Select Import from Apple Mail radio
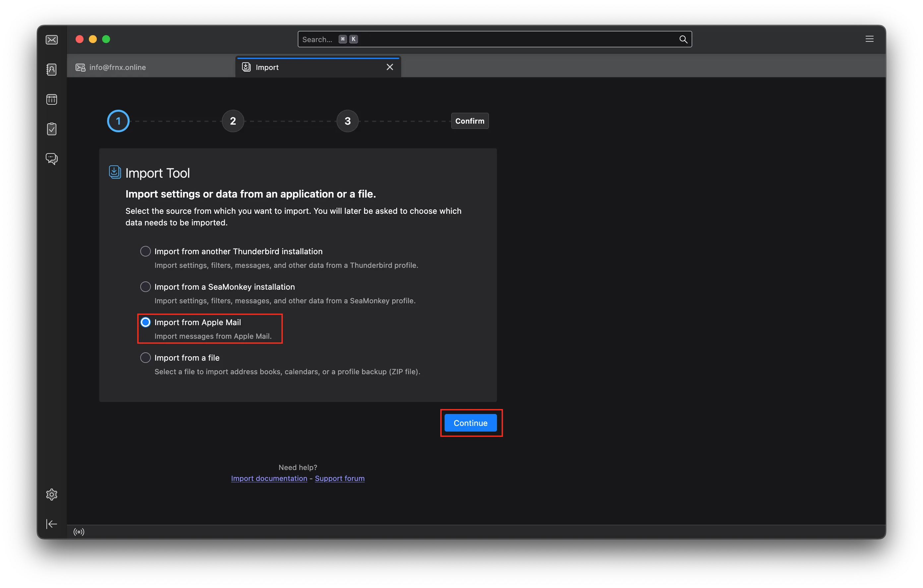This screenshot has width=923, height=588. click(145, 322)
